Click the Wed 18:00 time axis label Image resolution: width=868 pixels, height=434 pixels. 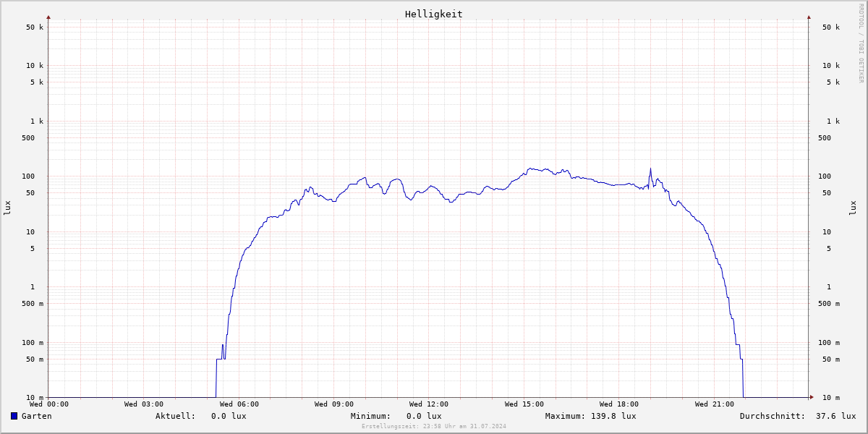pyautogui.click(x=619, y=404)
